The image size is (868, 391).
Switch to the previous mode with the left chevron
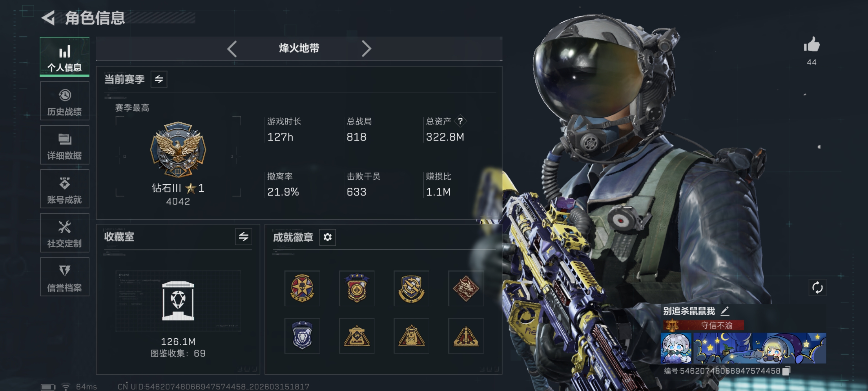232,49
